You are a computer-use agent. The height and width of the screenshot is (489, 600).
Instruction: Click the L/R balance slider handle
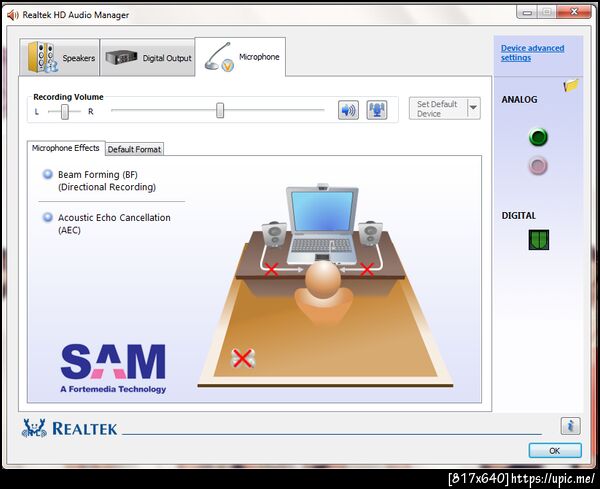[x=65, y=112]
